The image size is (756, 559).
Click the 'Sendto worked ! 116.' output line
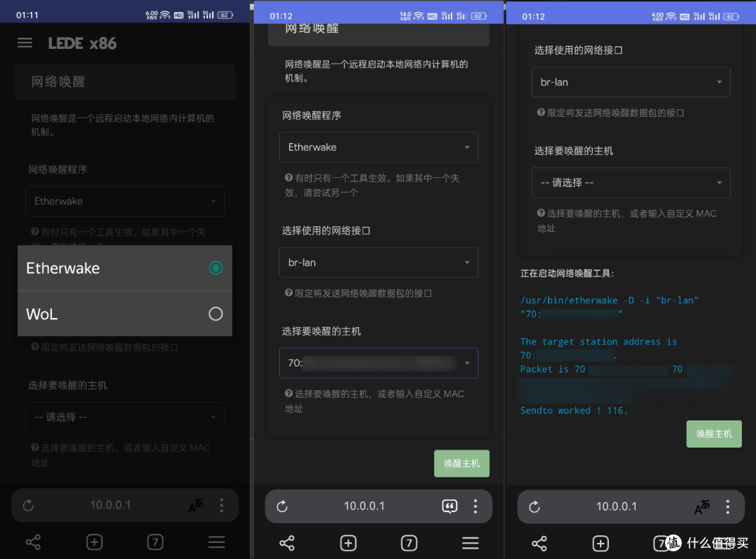point(574,410)
